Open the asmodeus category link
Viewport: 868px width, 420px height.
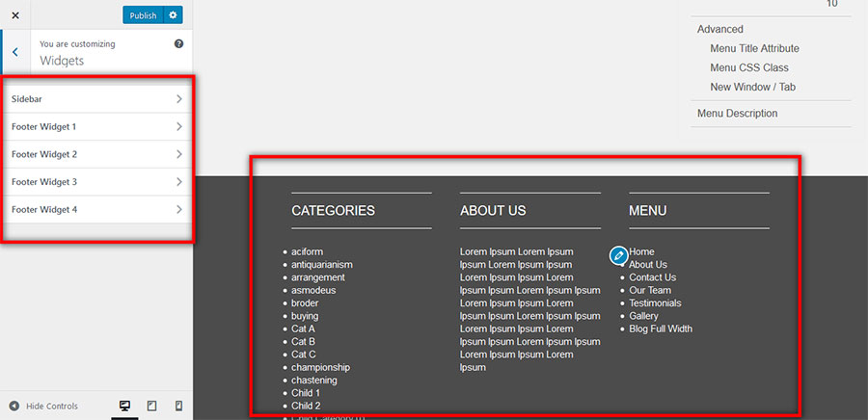[x=313, y=290]
